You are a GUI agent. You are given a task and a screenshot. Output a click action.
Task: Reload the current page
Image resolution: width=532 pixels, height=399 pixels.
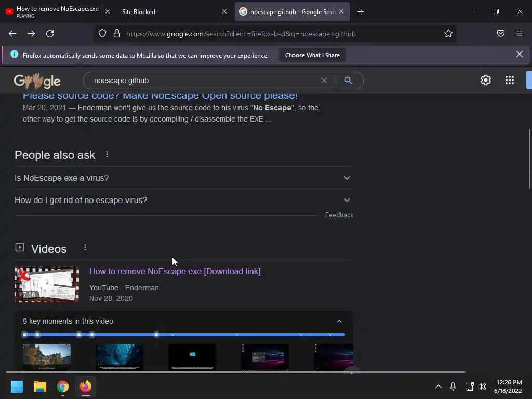(x=50, y=34)
